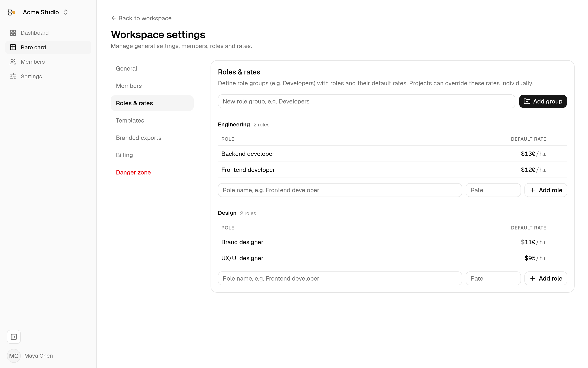This screenshot has height=368, width=588.
Task: Click the $130/hr rate value
Action: click(533, 154)
